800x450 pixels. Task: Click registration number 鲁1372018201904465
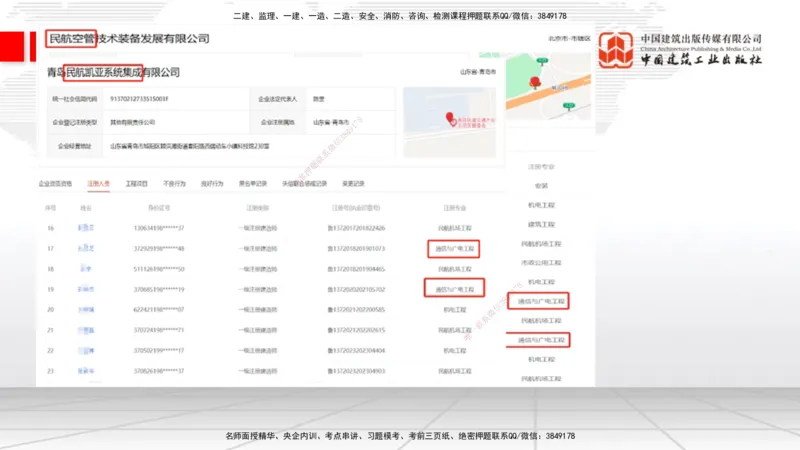pyautogui.click(x=356, y=269)
